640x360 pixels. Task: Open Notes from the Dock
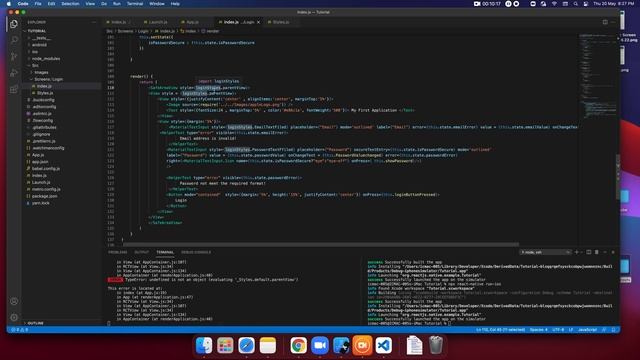pyautogui.click(x=267, y=345)
